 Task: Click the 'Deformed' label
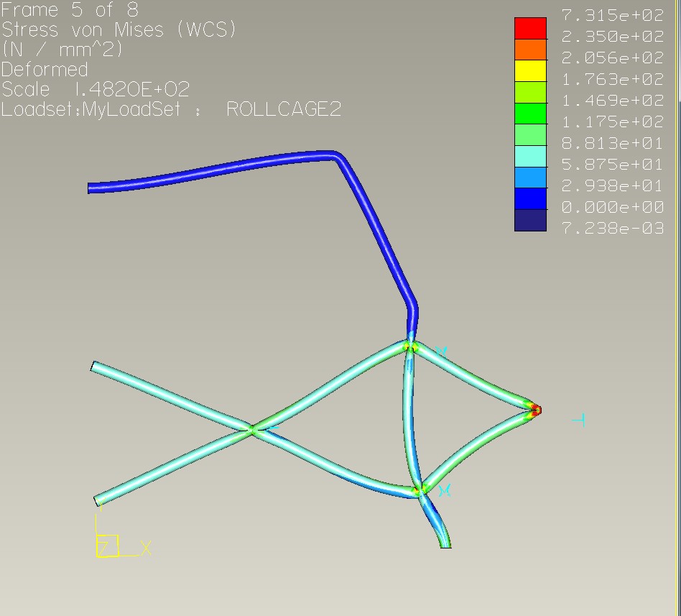coord(45,70)
